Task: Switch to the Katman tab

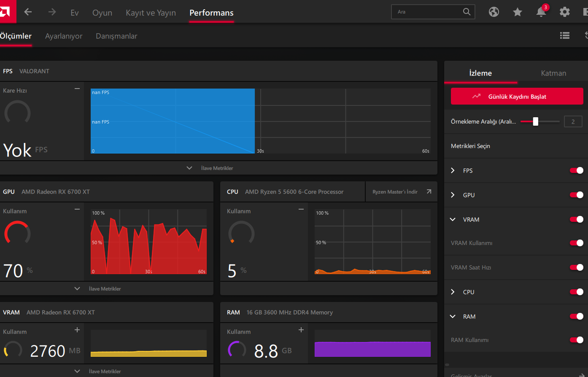Action: click(553, 73)
